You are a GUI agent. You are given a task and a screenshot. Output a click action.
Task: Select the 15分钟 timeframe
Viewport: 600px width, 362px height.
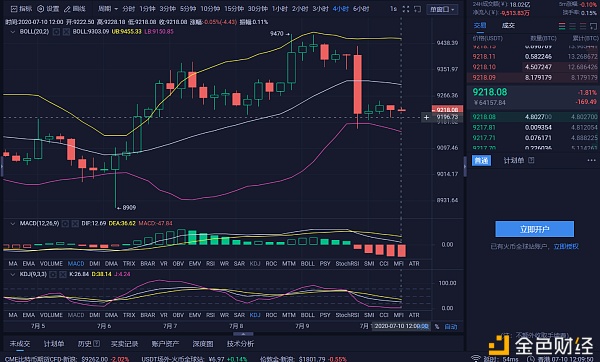coord(234,8)
